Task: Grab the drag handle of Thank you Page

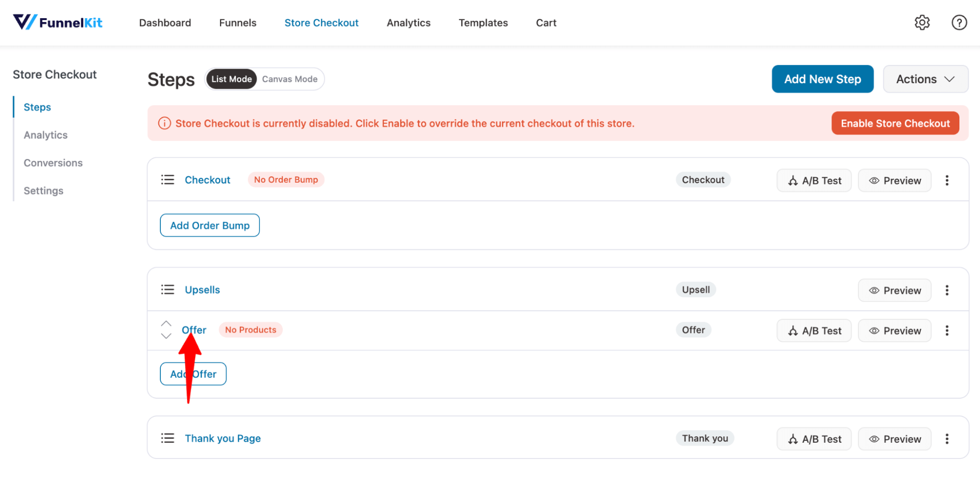Action: tap(168, 438)
